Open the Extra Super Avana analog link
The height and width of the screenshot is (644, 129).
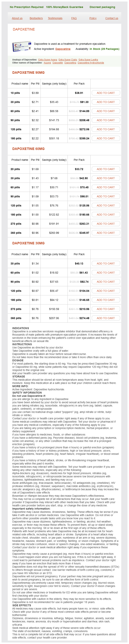[x=48, y=60]
